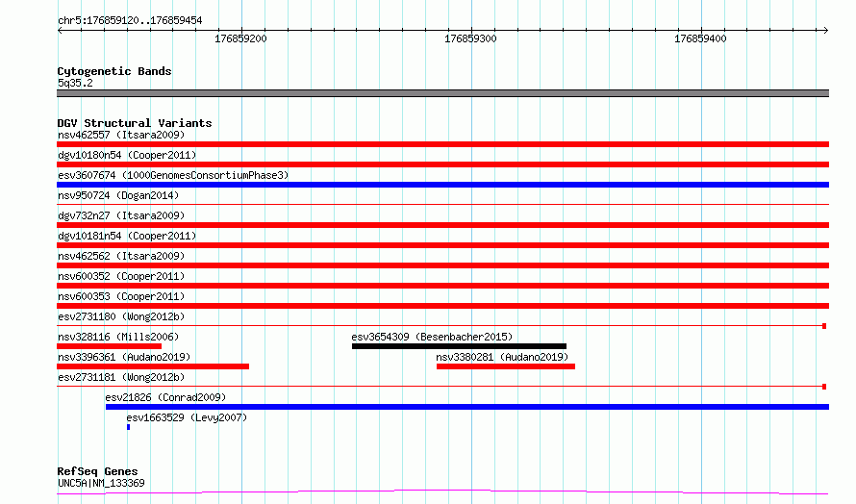Open the RefSeq Genes track title
Viewport: 856px width, 504px height.
tap(97, 471)
